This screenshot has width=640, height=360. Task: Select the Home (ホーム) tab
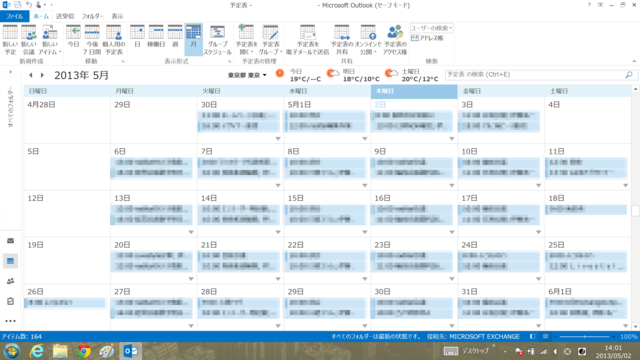coord(41,16)
